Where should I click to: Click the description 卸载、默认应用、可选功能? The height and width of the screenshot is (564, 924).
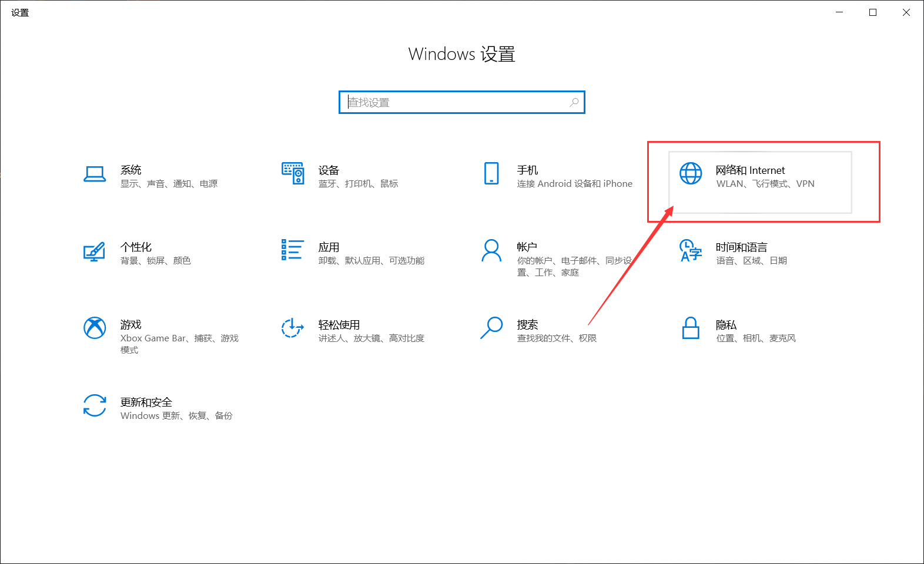tap(371, 261)
